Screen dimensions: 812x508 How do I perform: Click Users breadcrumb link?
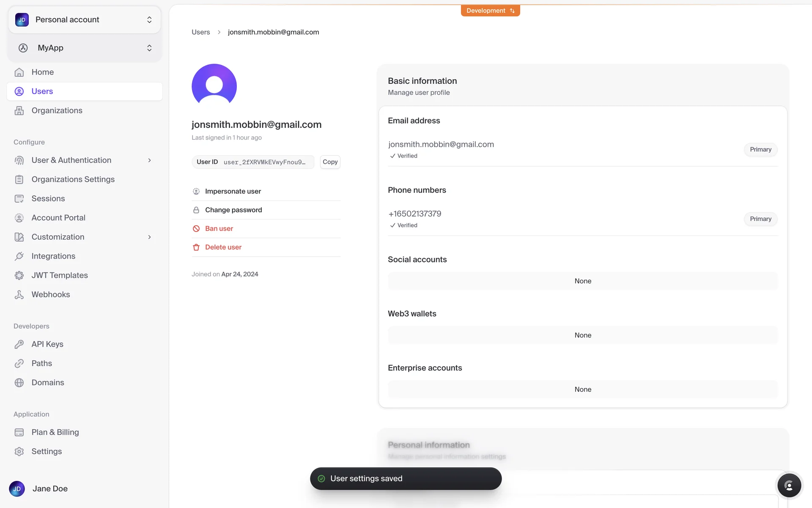point(200,32)
